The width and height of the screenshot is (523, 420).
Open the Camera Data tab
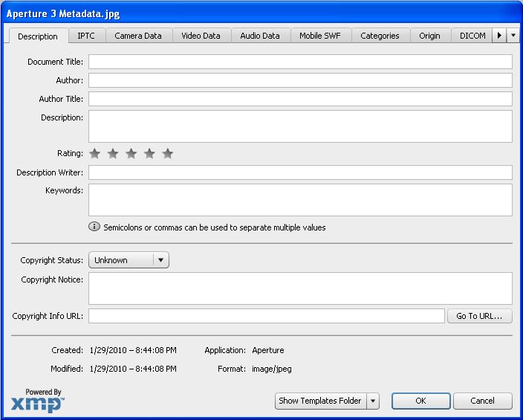(138, 36)
